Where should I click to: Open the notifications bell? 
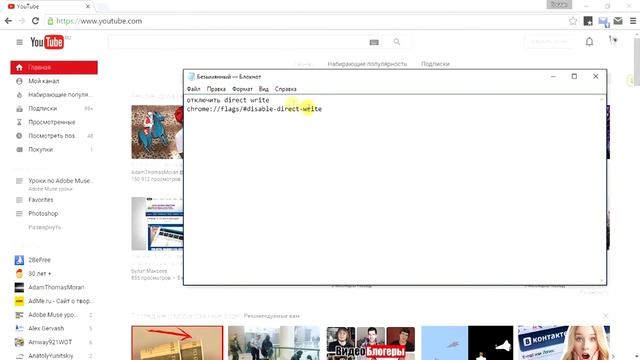tap(589, 42)
